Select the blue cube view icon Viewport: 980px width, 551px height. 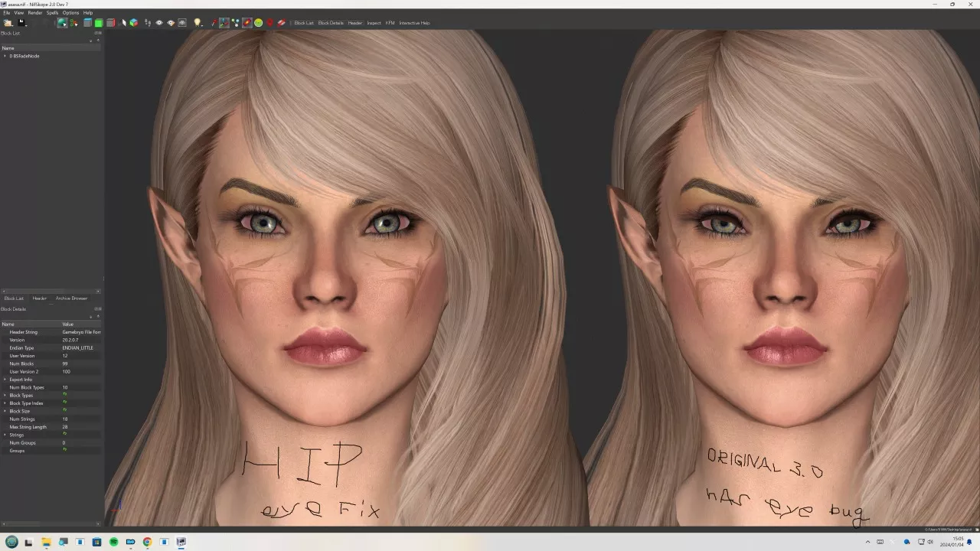click(87, 23)
